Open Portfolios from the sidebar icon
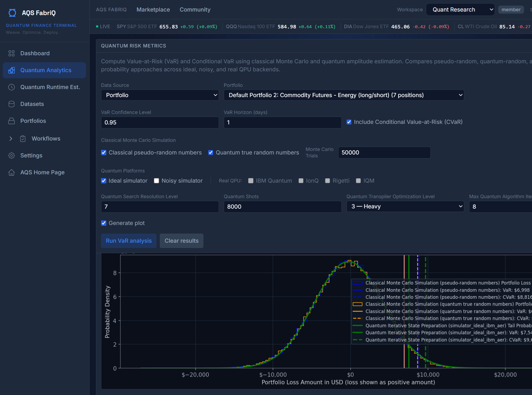This screenshot has width=532, height=395. pyautogui.click(x=11, y=121)
